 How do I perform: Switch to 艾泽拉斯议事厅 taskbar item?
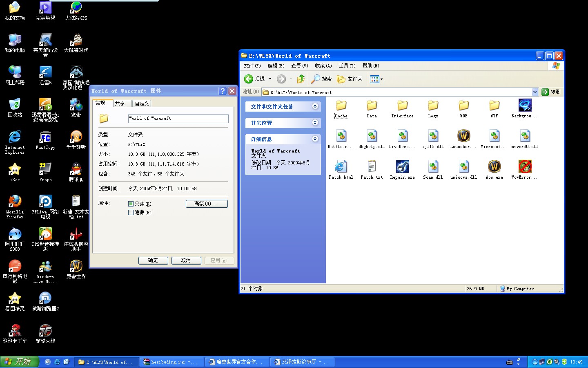tap(302, 362)
